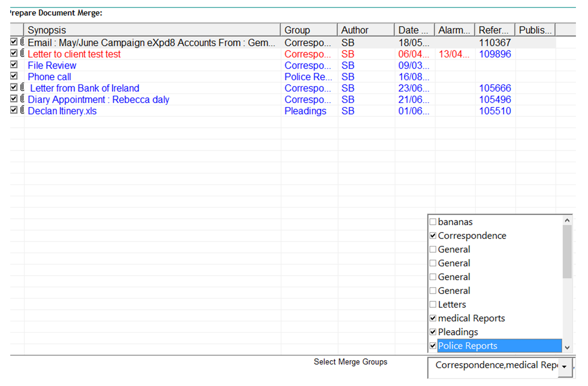This screenshot has height=386, width=588.
Task: Sort by the Group column header
Action: pos(309,30)
